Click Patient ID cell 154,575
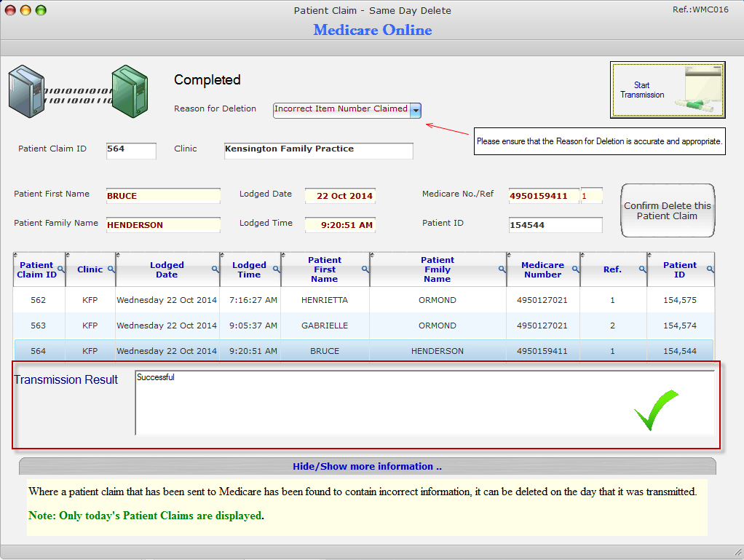 click(680, 300)
